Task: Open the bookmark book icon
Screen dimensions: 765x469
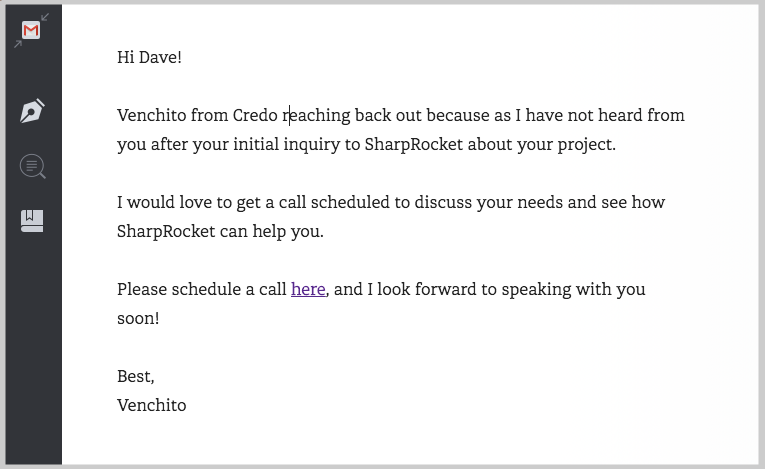Action: tap(32, 221)
